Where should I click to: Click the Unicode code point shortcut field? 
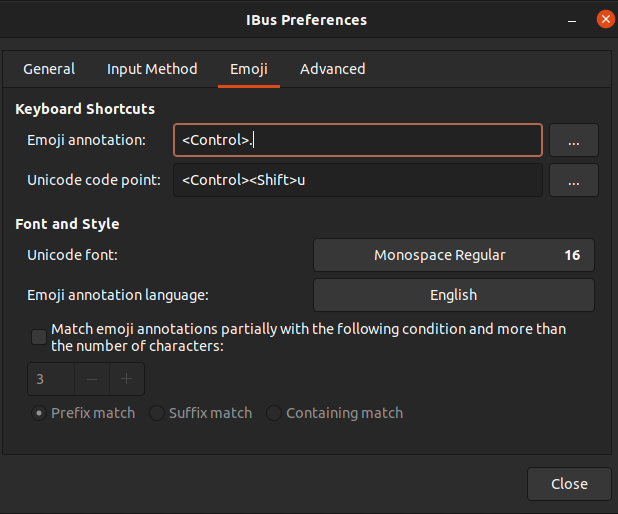click(357, 181)
